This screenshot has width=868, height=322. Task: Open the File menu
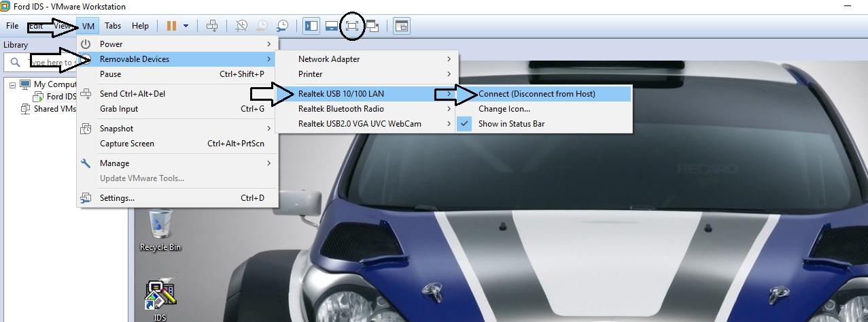[x=12, y=26]
